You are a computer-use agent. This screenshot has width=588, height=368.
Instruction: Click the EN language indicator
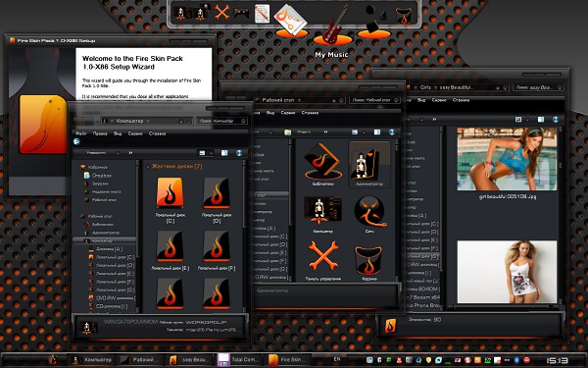(337, 359)
